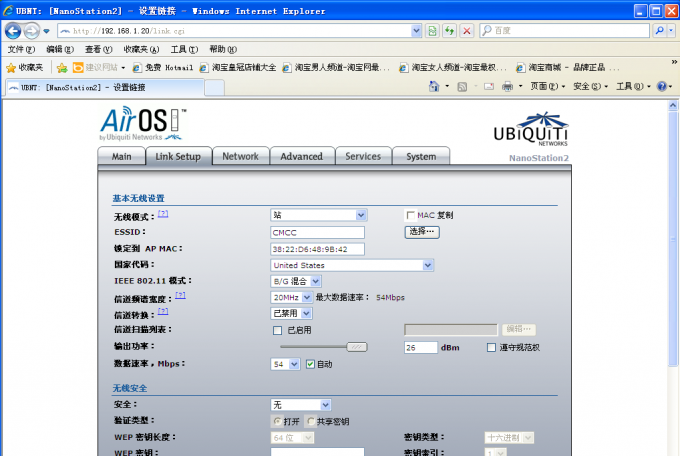Click the Refresh page icon
The width and height of the screenshot is (680, 456).
point(449,31)
